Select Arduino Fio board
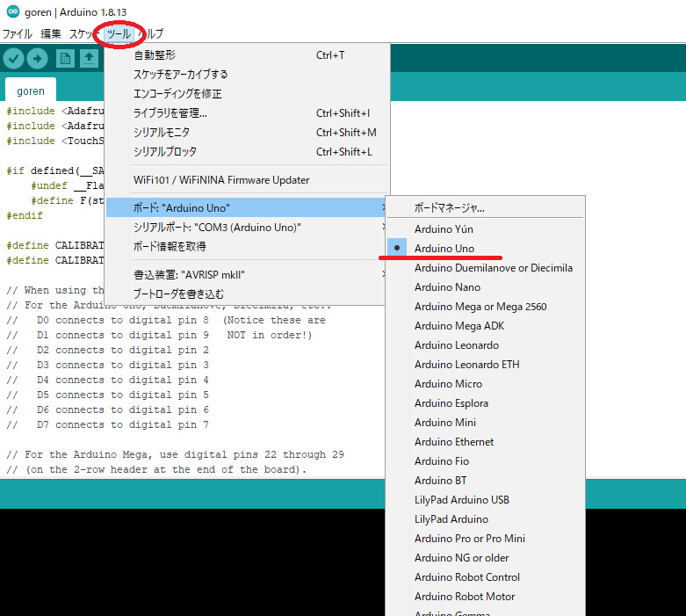Viewport: 686px width, 616px height. tap(486, 461)
